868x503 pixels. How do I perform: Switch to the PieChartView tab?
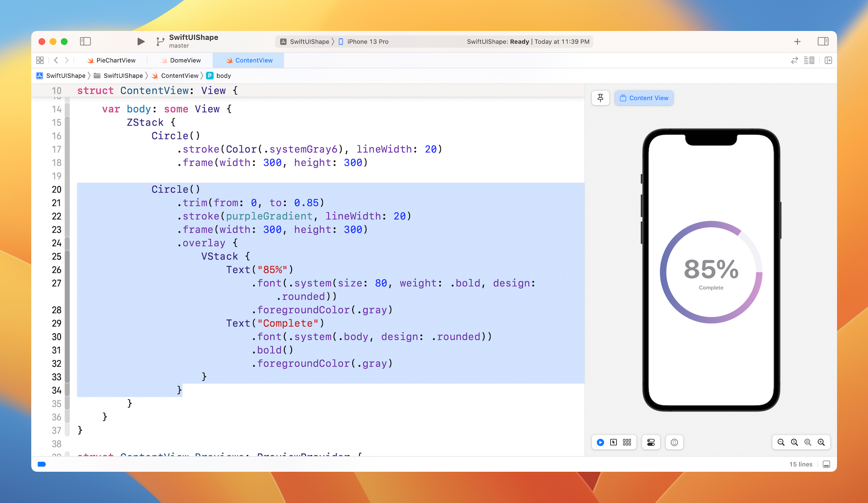[x=115, y=60]
